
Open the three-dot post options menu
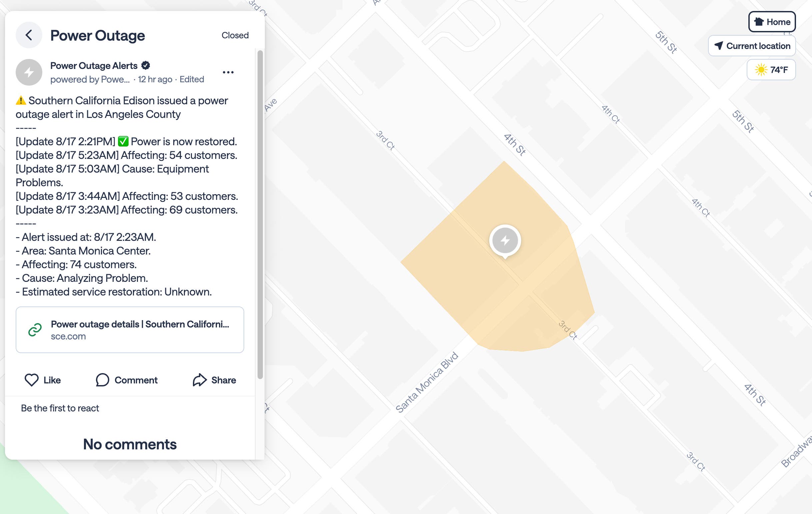(x=228, y=72)
